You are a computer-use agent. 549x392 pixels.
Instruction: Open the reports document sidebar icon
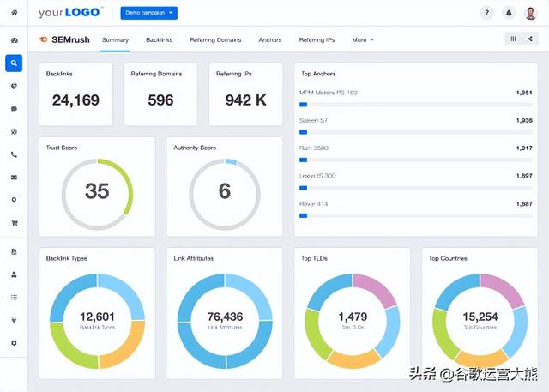14,251
